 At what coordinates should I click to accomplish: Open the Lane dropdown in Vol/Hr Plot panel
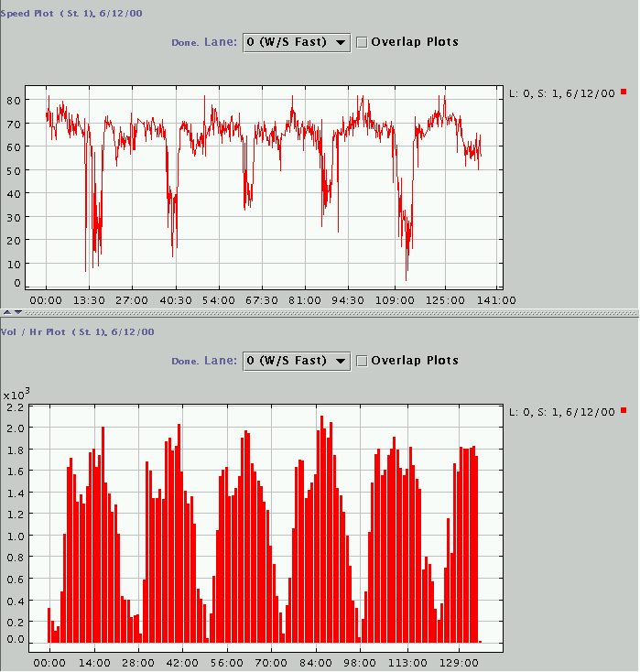tap(296, 361)
